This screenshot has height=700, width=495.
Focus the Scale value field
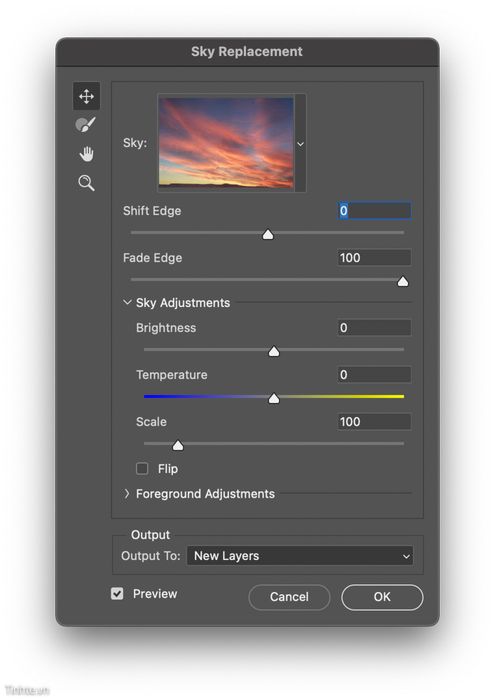click(374, 421)
